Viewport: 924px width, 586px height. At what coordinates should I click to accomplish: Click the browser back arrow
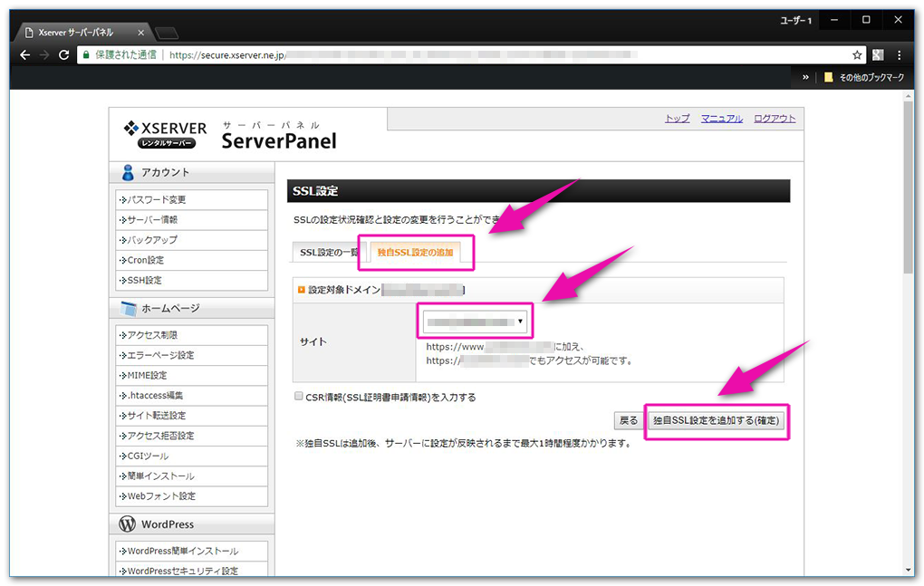24,54
